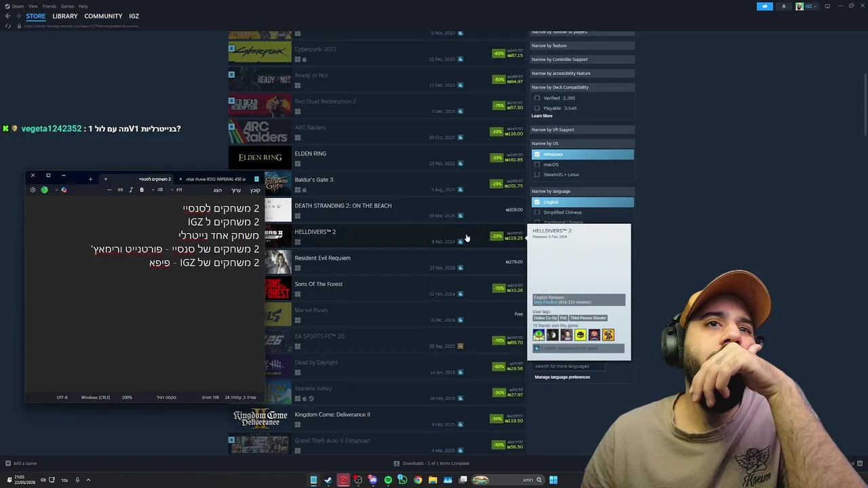Open the list style dropdown in Notepad

[158, 190]
